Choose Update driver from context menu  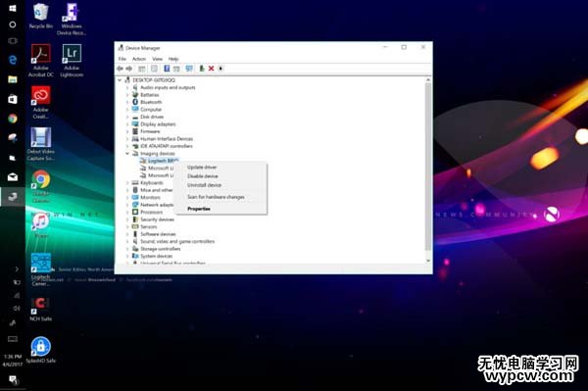pos(220,168)
